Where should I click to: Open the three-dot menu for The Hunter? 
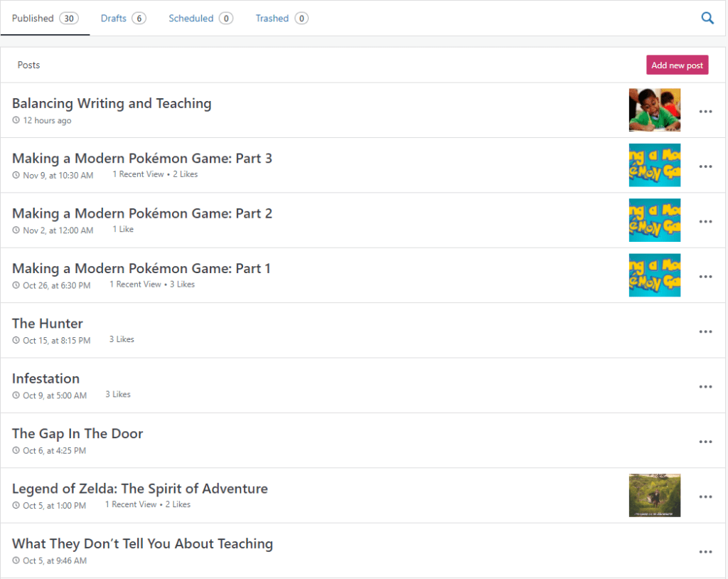(x=705, y=331)
